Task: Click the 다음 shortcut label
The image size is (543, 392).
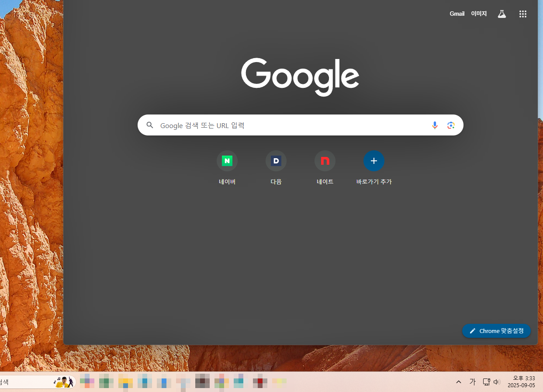Action: pos(276,182)
